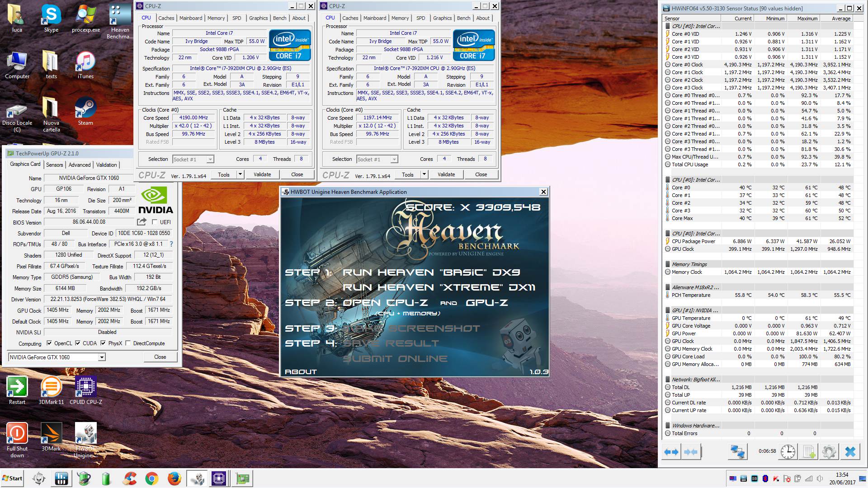Open Tools dropdown arrow in right CPU-Z
The height and width of the screenshot is (488, 868).
pyautogui.click(x=424, y=174)
